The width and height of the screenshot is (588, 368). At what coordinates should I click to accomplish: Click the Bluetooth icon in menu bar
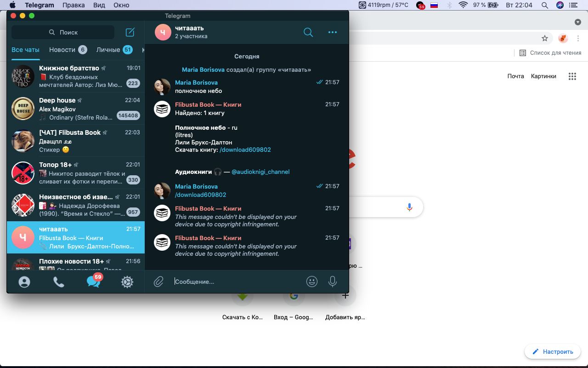[450, 5]
